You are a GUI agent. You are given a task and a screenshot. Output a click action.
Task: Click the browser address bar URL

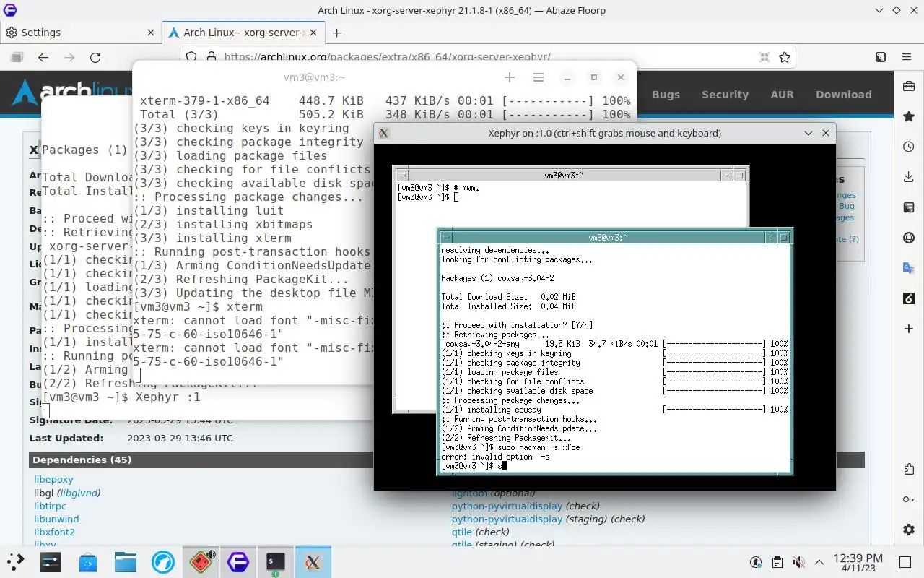(388, 57)
